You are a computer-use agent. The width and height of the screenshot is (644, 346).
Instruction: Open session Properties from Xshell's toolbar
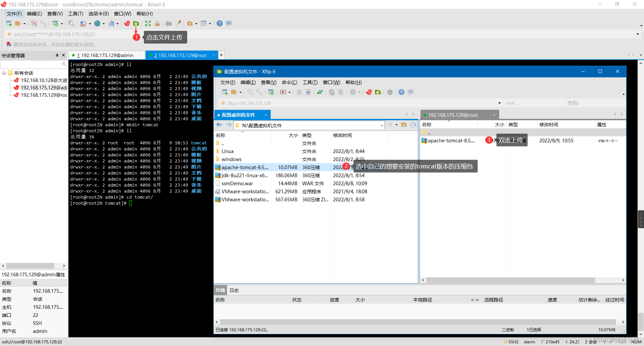[x=55, y=23]
